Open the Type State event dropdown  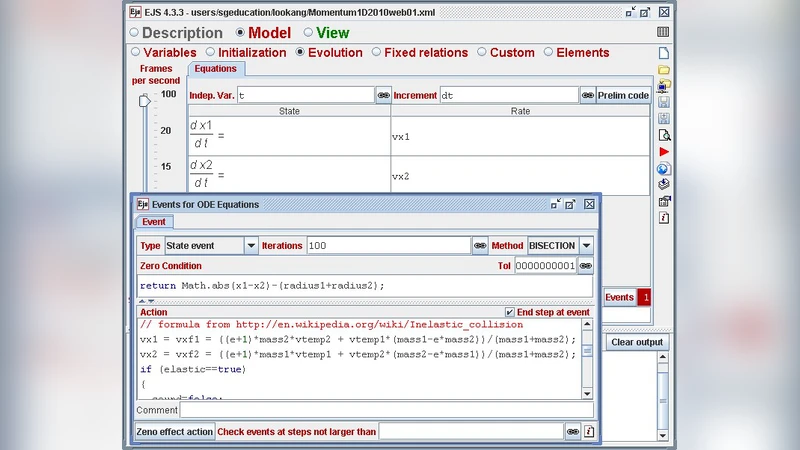point(251,245)
